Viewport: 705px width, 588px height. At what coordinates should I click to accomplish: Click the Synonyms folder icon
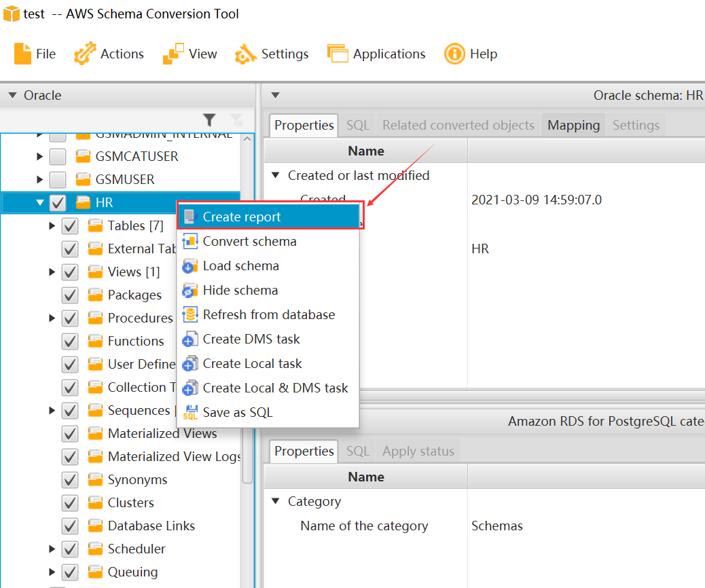[95, 479]
